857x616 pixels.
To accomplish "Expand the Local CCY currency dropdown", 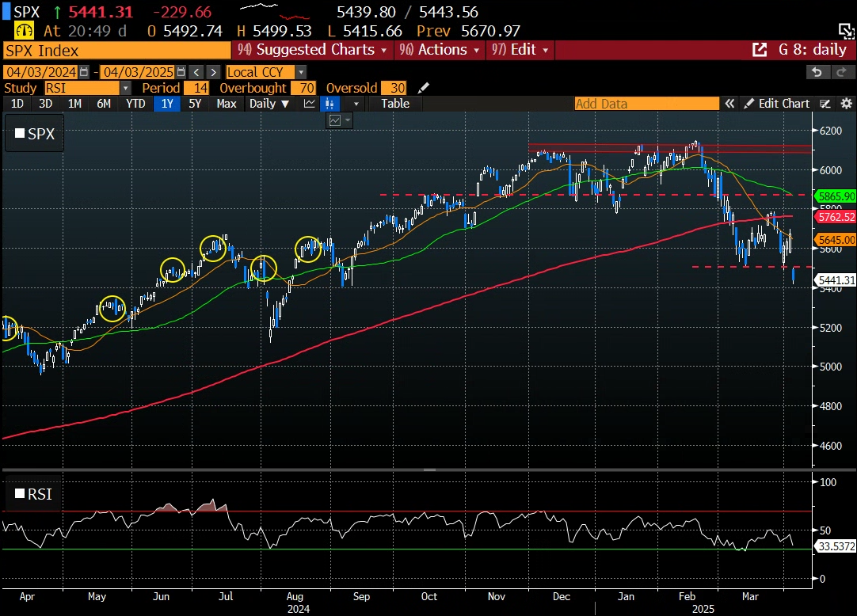I will [301, 72].
